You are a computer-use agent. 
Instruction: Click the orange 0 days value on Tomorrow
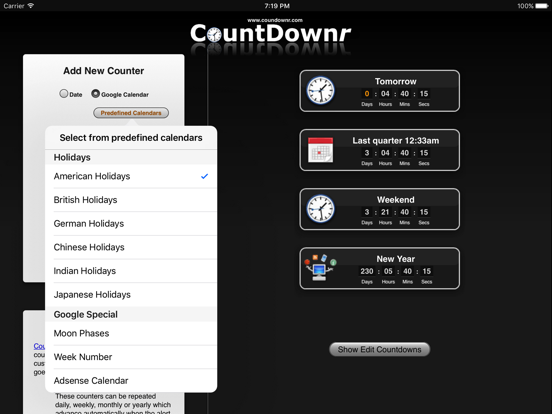point(367,94)
